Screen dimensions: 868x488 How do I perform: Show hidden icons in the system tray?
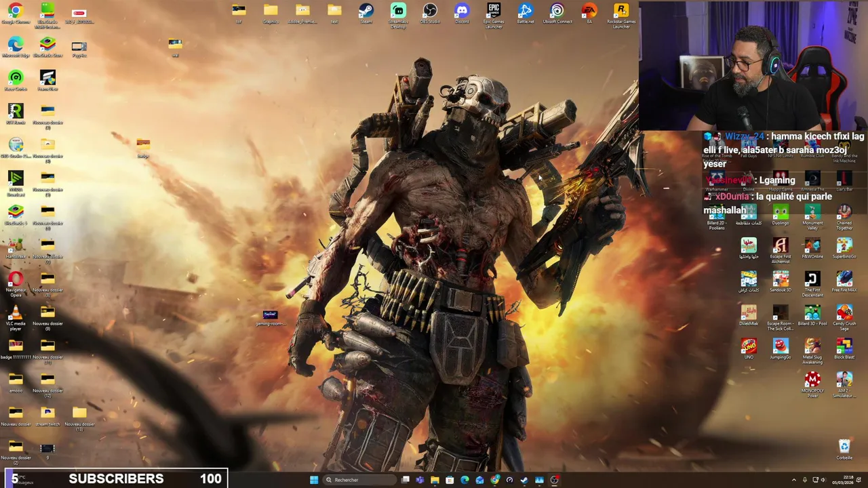(793, 480)
